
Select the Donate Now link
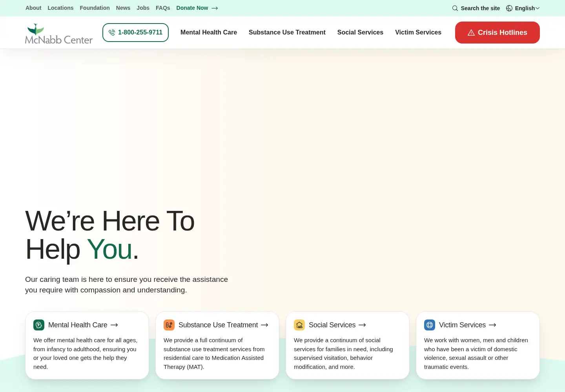click(x=197, y=8)
